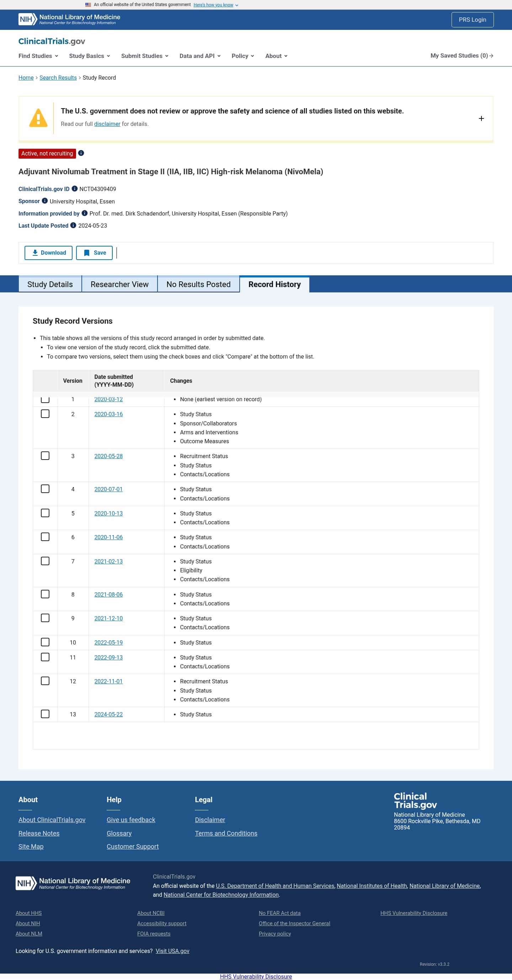
Task: Check the box for version 8
Action: [45, 594]
